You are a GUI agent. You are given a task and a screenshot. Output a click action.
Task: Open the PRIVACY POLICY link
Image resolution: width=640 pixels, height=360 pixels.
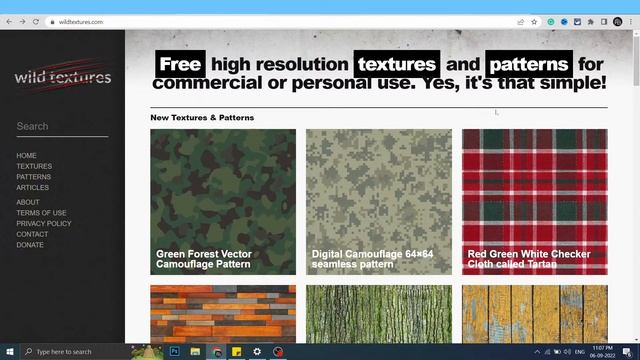click(44, 223)
